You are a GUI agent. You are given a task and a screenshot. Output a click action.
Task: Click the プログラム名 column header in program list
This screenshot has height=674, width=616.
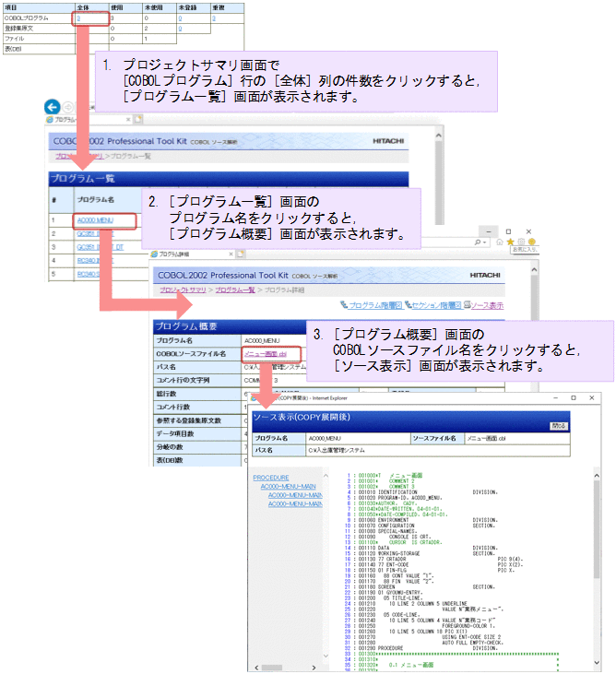click(96, 200)
